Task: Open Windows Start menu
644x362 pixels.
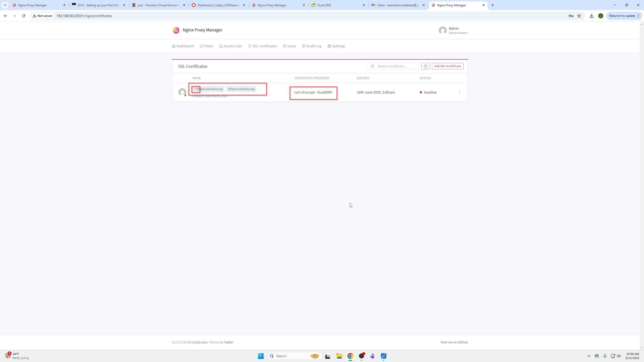Action: point(261,356)
